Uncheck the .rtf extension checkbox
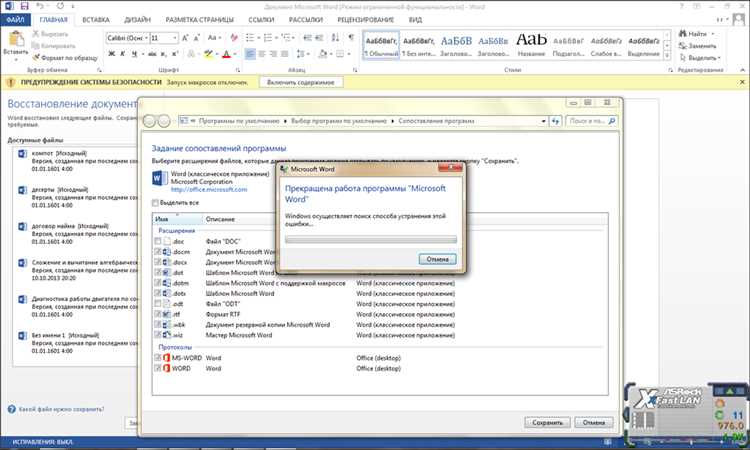 pyautogui.click(x=158, y=315)
